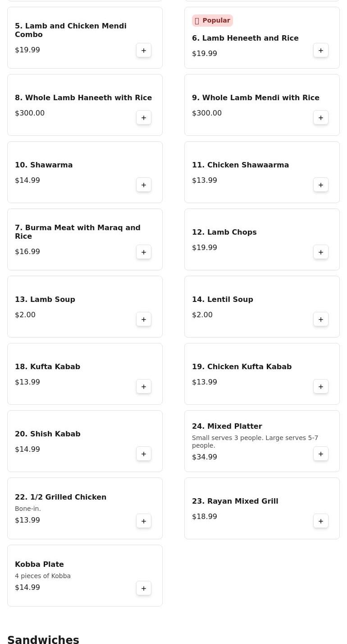347x644 pixels.
Task: Add 1/2 Grilled Chicken to order
Action: [x=144, y=521]
